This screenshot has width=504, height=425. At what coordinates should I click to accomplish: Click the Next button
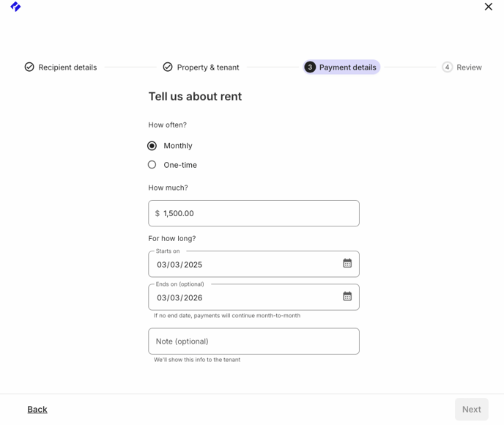coord(472,410)
